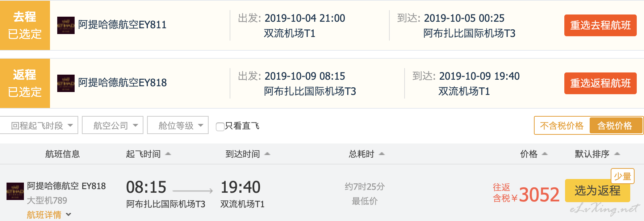
Task: Sort by arrival time (到达时间) arrow
Action: (x=267, y=154)
